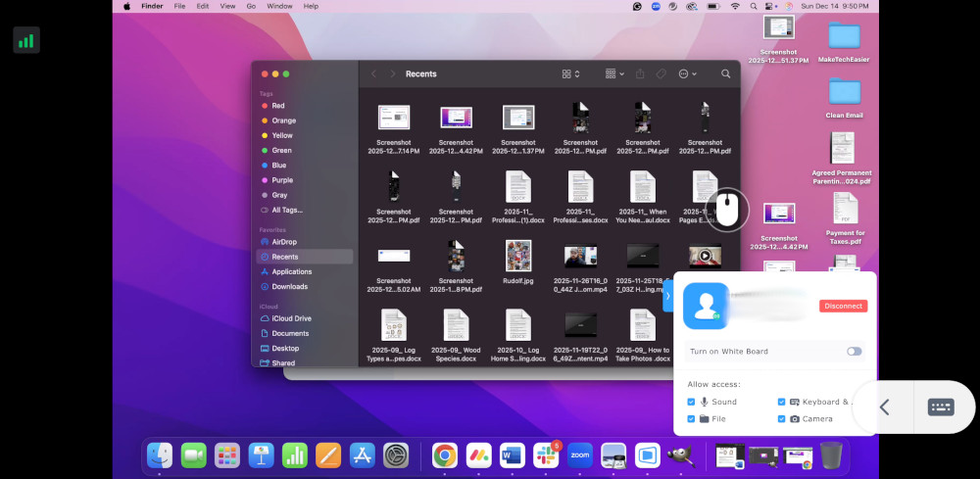Click the red Disconnect button

pyautogui.click(x=843, y=306)
